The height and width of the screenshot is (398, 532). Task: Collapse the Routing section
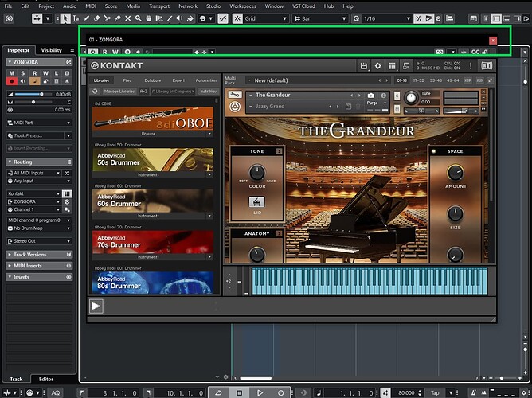click(39, 162)
